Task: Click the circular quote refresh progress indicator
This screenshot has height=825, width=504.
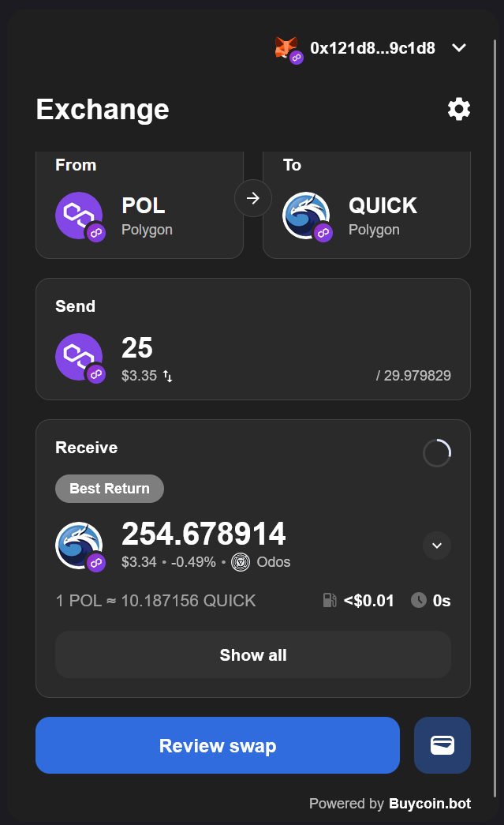Action: [437, 453]
